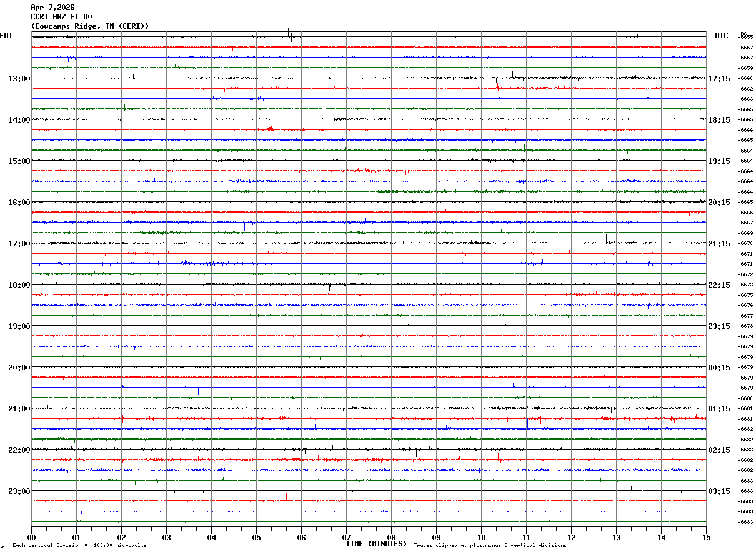Click the 06 minute tick on the bottom axis
756x554 pixels.
click(301, 537)
